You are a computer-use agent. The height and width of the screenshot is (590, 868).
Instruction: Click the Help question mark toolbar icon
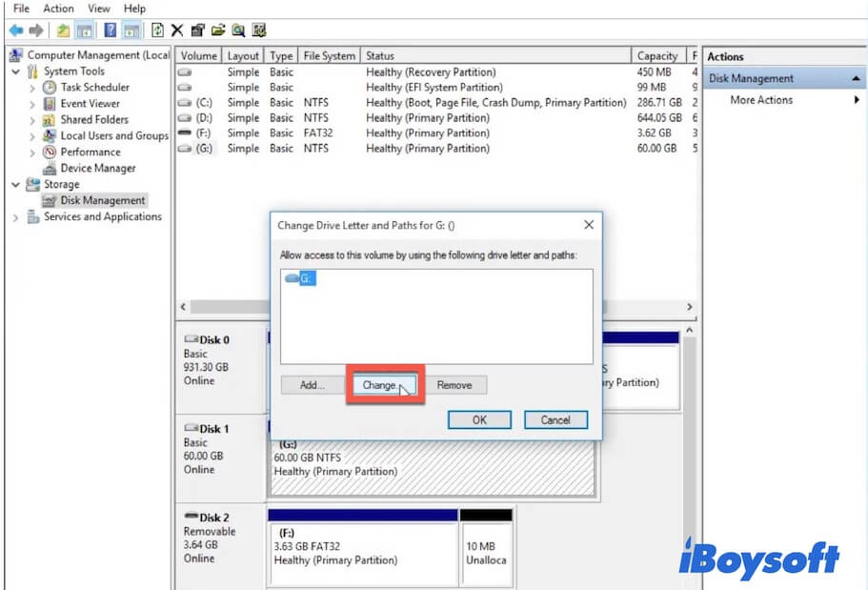[110, 31]
